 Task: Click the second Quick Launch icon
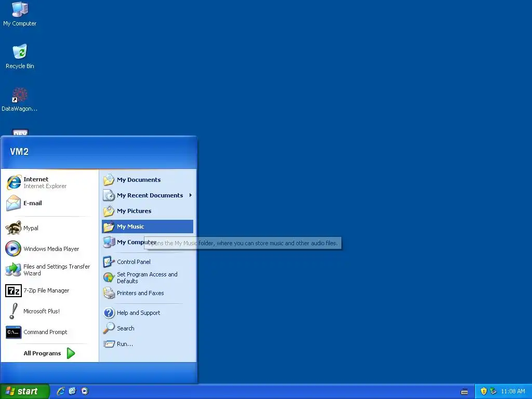[x=73, y=391]
